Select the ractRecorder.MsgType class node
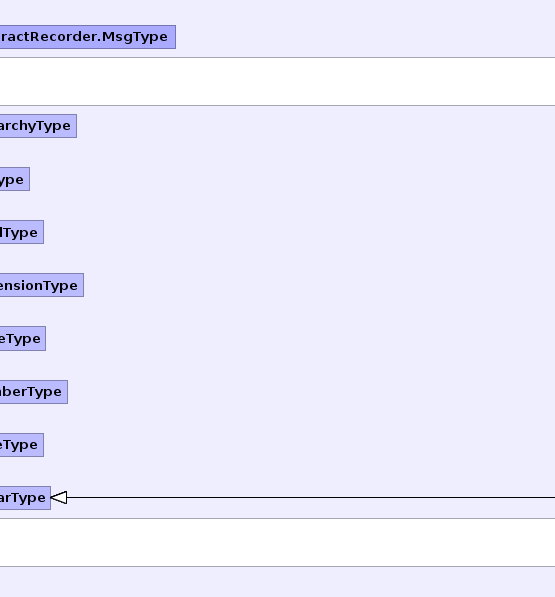 pyautogui.click(x=88, y=37)
